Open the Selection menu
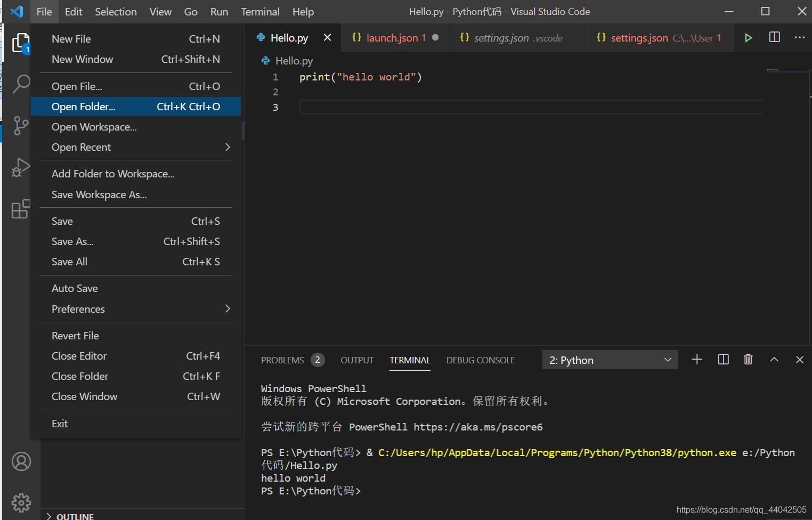 click(x=116, y=12)
